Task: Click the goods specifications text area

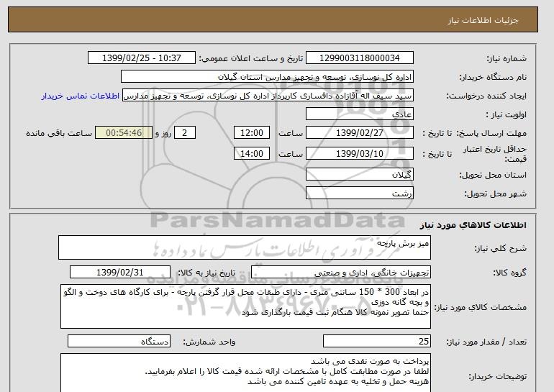Action: (245, 306)
